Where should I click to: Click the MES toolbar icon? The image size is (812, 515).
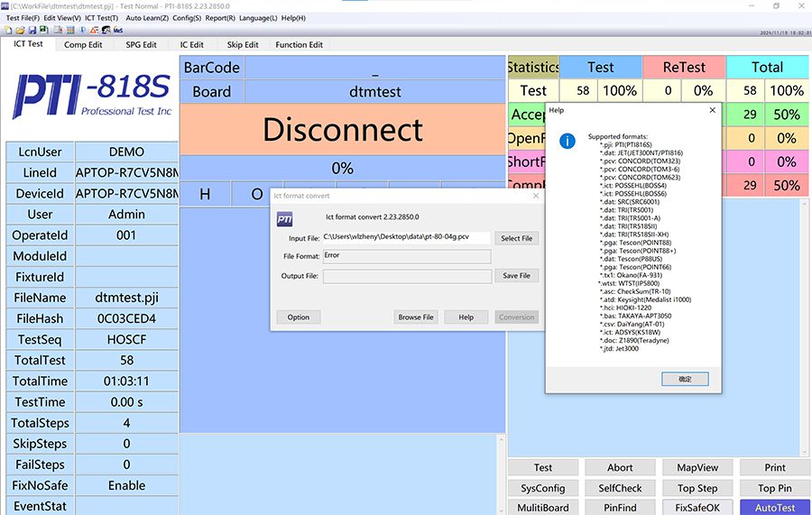coord(118,31)
